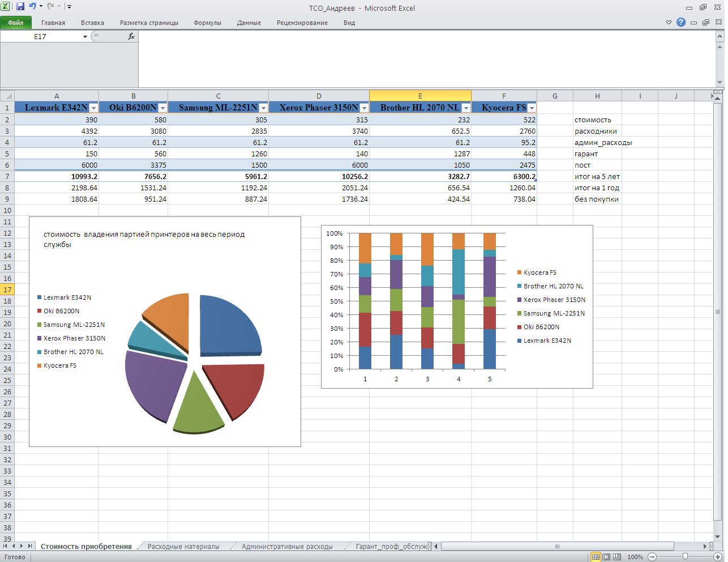
Task: Open the Undo history dropdown arrow
Action: [41, 6]
